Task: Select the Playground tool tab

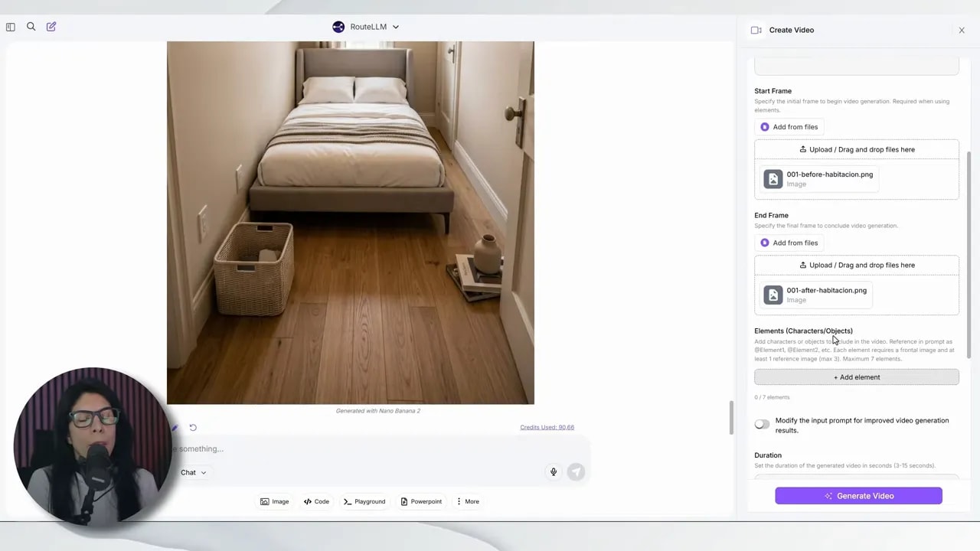Action: pyautogui.click(x=364, y=501)
